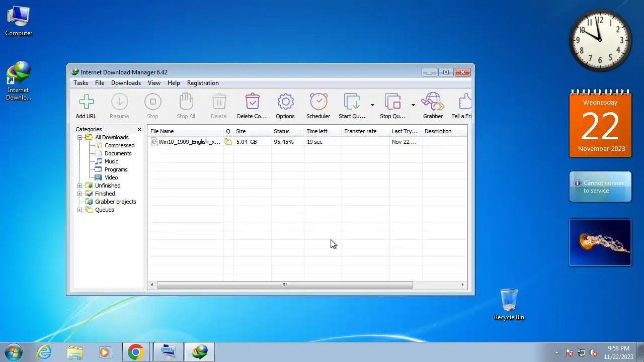644x362 pixels.
Task: Click the Start Queue toolbar icon
Action: [352, 102]
